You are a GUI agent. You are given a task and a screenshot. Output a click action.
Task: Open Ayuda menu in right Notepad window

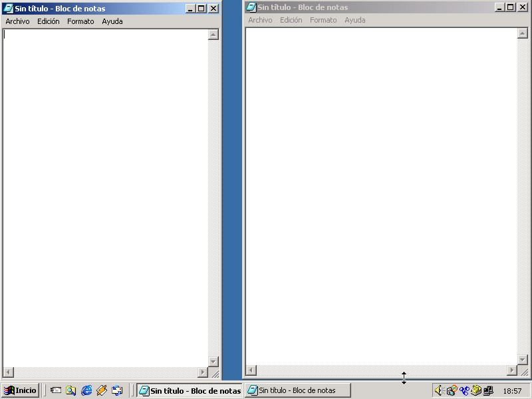tap(355, 20)
